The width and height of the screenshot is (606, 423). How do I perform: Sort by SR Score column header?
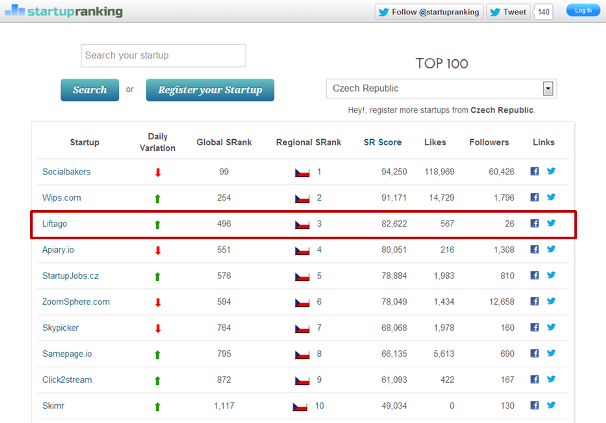(x=382, y=142)
